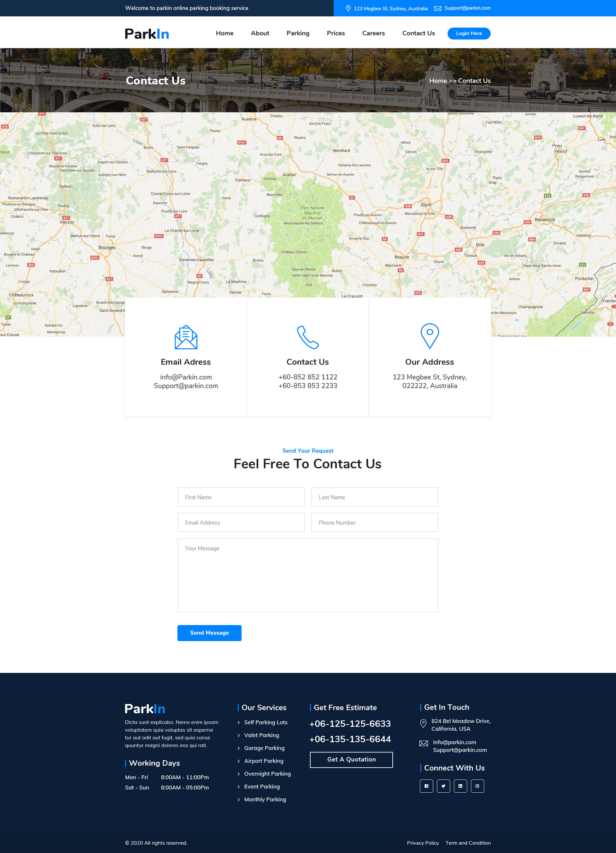Viewport: 616px width, 853px height.
Task: Click the blue location pin Our Address icon
Action: tap(430, 335)
